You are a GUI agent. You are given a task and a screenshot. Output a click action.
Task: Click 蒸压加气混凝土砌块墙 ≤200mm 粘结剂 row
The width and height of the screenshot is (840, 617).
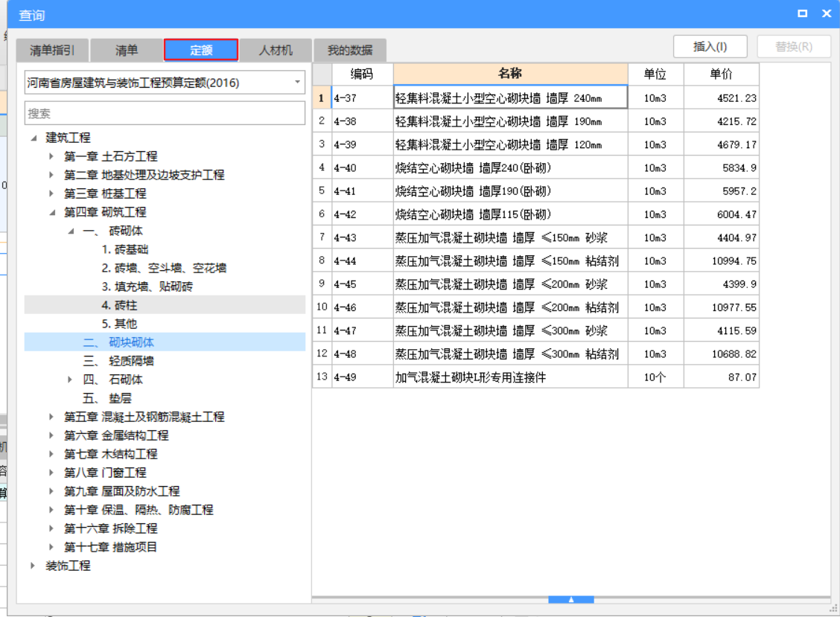pos(511,307)
